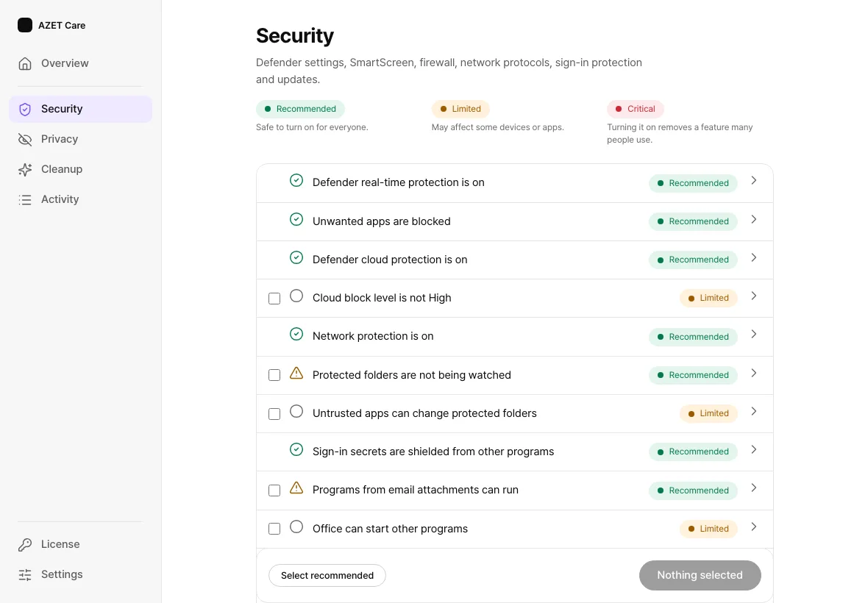Go to the Privacy section

(x=80, y=140)
